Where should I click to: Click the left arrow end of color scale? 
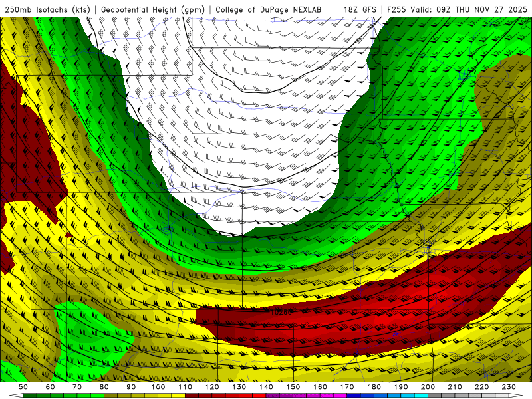click(16, 395)
